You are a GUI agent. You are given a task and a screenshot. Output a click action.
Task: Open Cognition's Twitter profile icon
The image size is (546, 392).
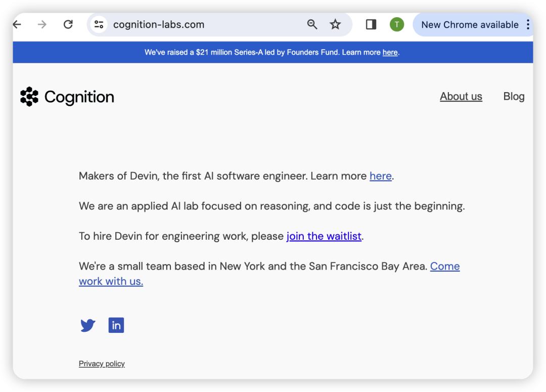[88, 325]
